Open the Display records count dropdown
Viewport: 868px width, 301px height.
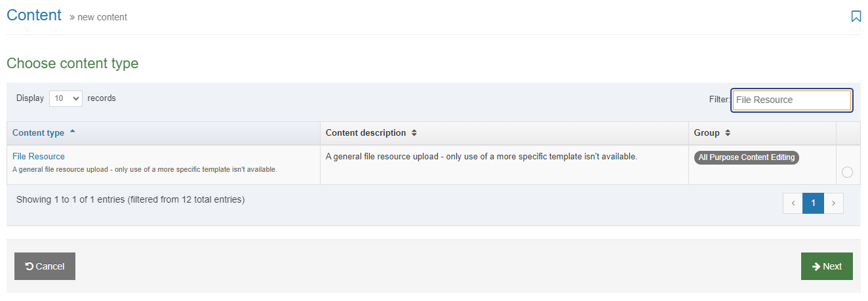(x=66, y=98)
